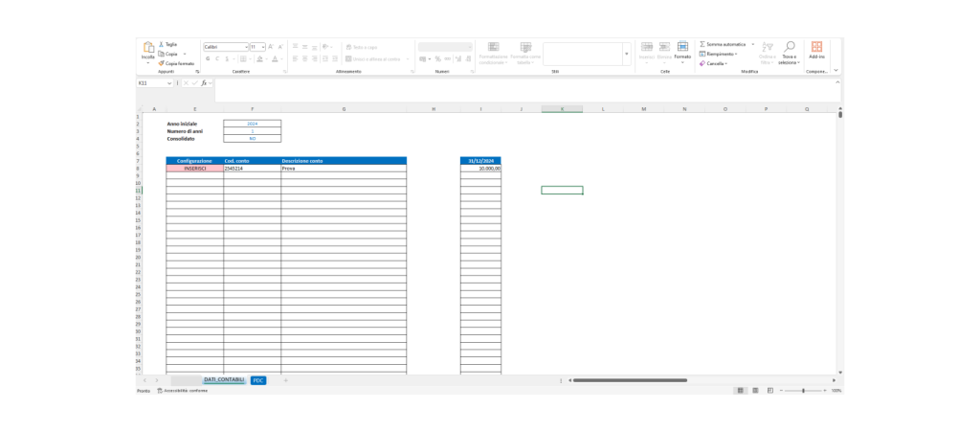Switch to Normal view icon
Image resolution: width=980 pixels, height=432 pixels.
tap(741, 391)
